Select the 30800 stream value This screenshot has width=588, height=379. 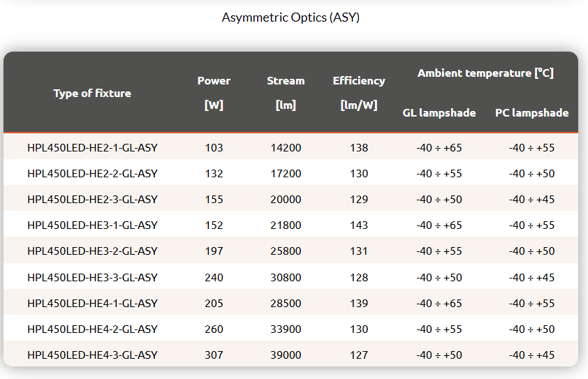(286, 278)
